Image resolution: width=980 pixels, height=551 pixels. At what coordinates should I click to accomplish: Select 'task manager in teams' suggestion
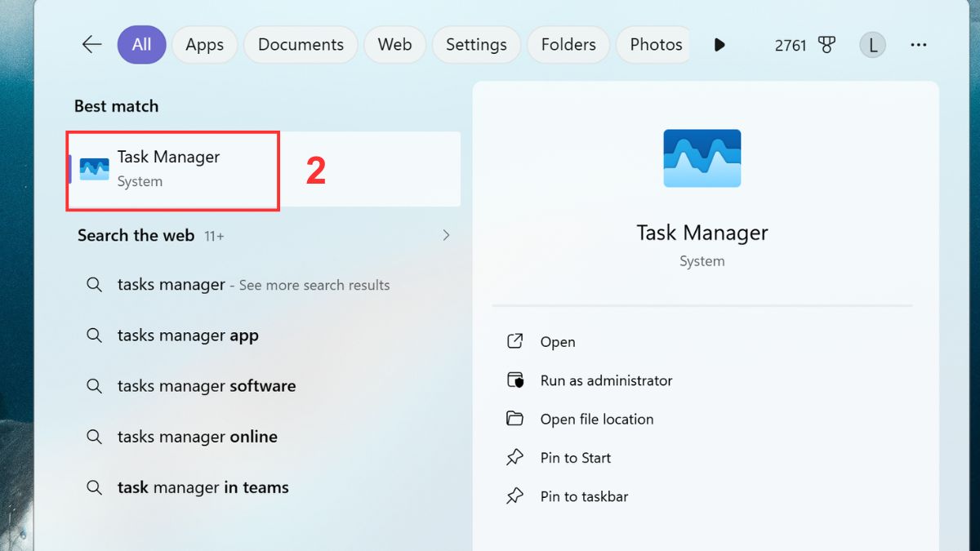click(264, 487)
